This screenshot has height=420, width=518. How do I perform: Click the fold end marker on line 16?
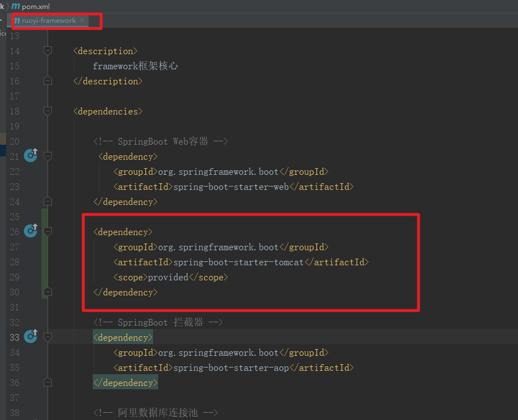click(x=47, y=81)
